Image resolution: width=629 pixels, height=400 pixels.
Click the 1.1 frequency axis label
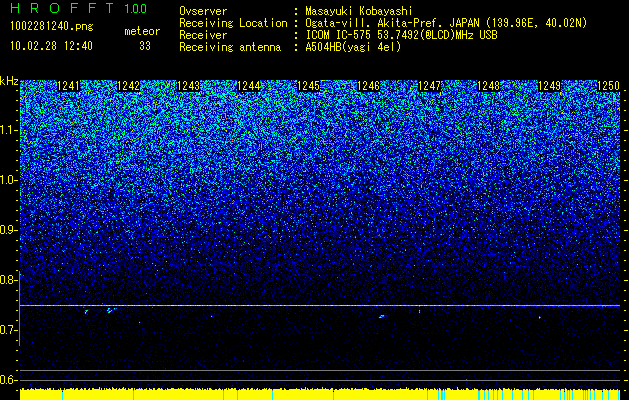pos(9,130)
